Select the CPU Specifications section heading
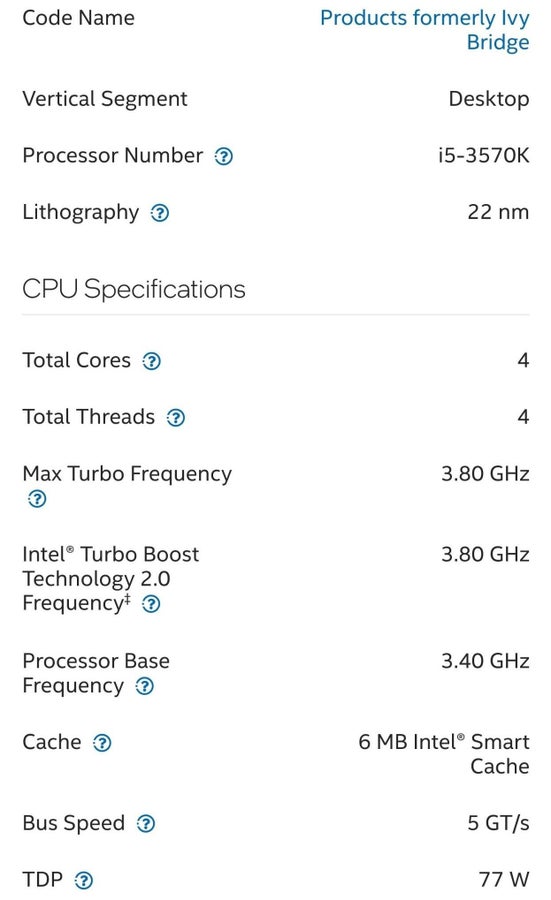 click(134, 289)
